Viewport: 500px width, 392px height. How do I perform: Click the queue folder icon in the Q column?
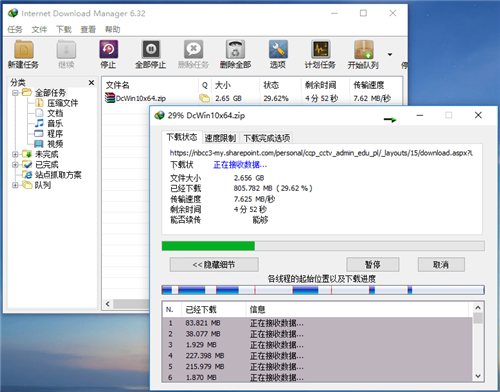(204, 98)
